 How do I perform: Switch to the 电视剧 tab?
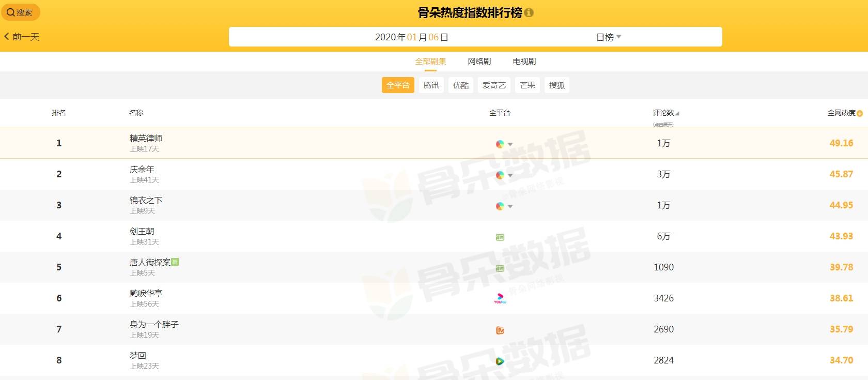(524, 62)
